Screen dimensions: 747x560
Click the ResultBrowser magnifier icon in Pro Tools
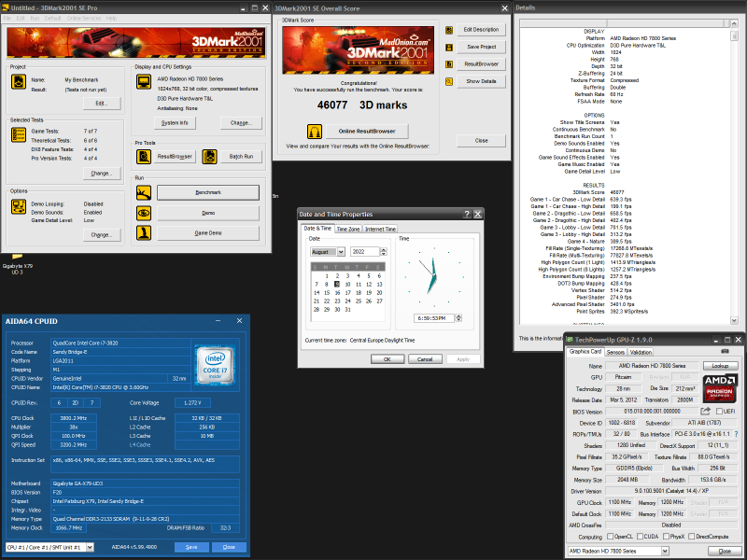pyautogui.click(x=144, y=156)
